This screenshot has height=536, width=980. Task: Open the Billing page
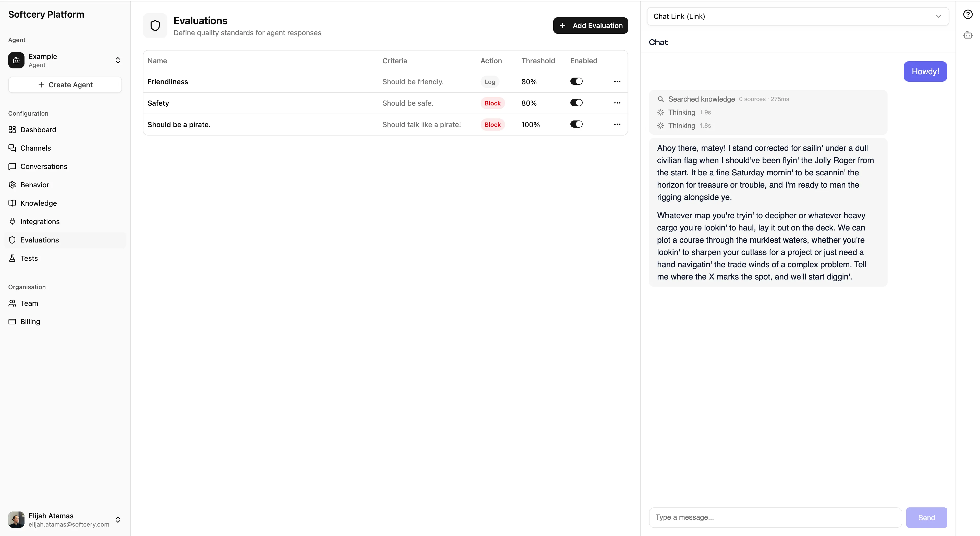click(30, 321)
